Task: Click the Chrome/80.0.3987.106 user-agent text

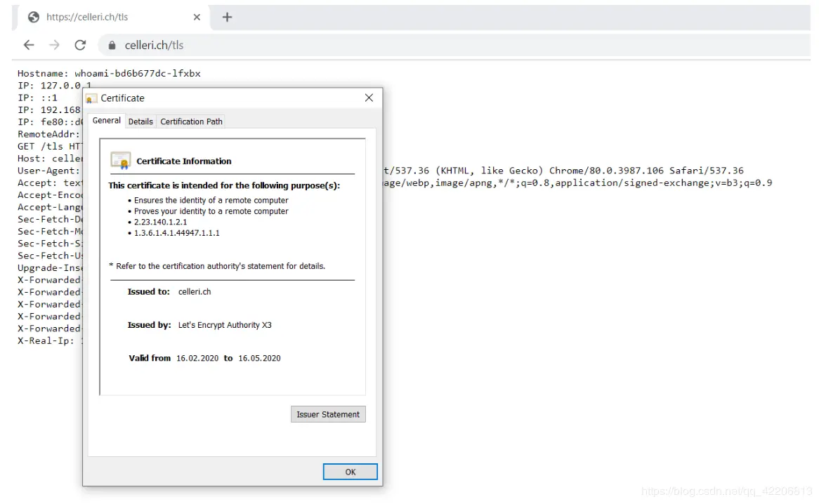Action: click(606, 171)
